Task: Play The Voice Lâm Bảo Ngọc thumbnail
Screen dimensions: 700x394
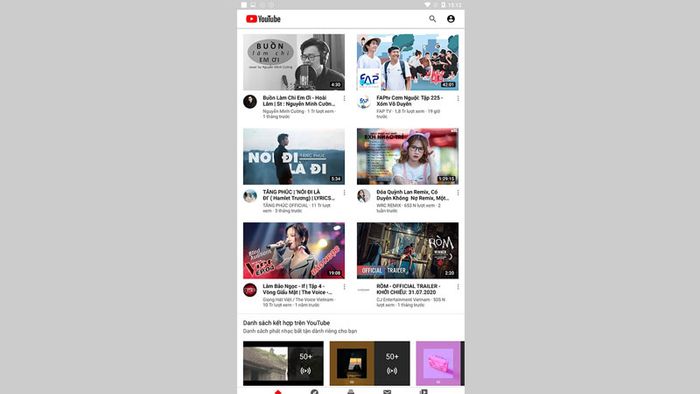Action: [294, 250]
